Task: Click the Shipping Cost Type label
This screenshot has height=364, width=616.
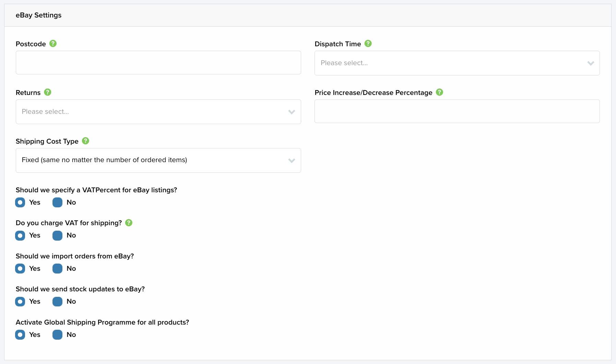Action: pyautogui.click(x=47, y=141)
